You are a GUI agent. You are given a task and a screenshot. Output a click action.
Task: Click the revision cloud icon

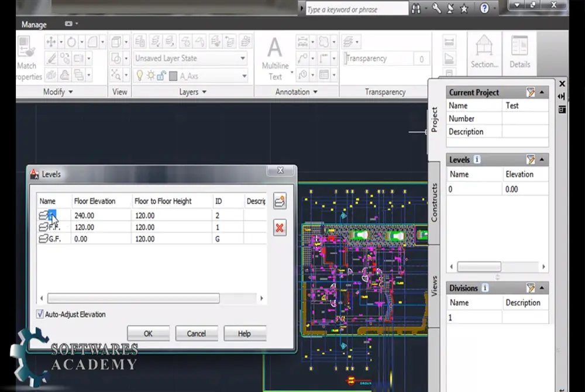(324, 42)
